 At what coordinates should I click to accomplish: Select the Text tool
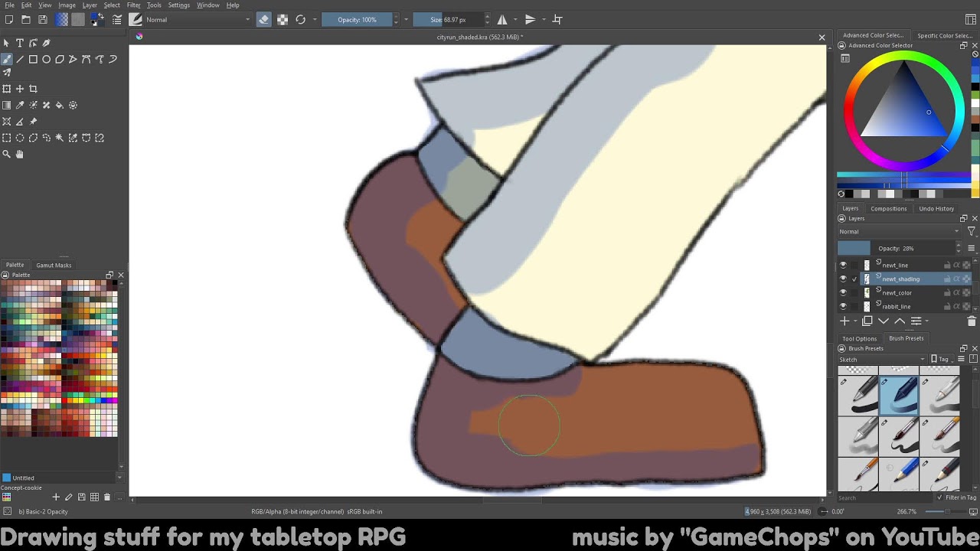click(x=20, y=43)
